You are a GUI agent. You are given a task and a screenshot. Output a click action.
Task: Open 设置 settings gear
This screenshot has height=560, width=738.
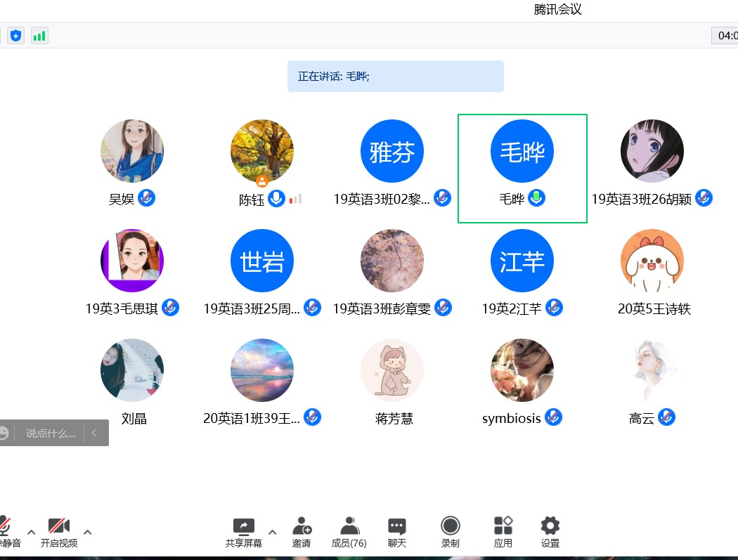click(x=550, y=526)
